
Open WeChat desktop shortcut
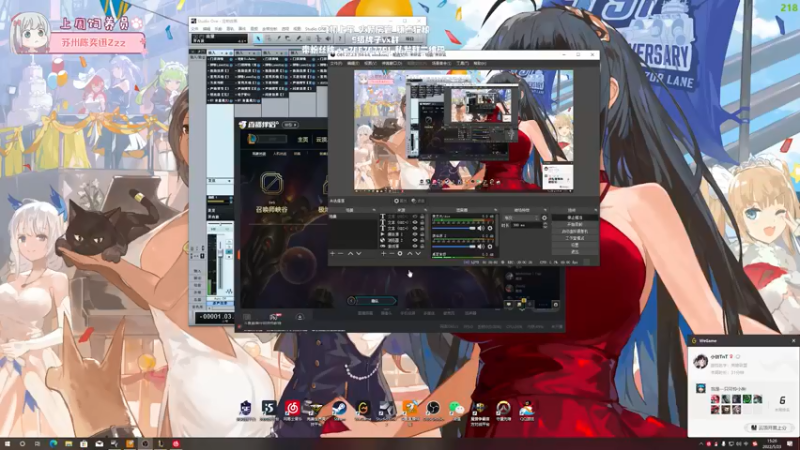(x=456, y=408)
